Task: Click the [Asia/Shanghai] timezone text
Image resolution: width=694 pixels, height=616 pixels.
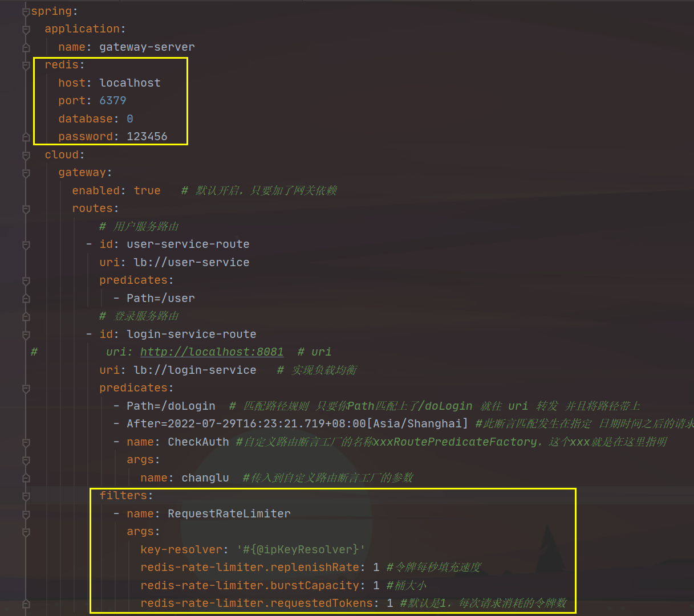Action: tap(417, 423)
